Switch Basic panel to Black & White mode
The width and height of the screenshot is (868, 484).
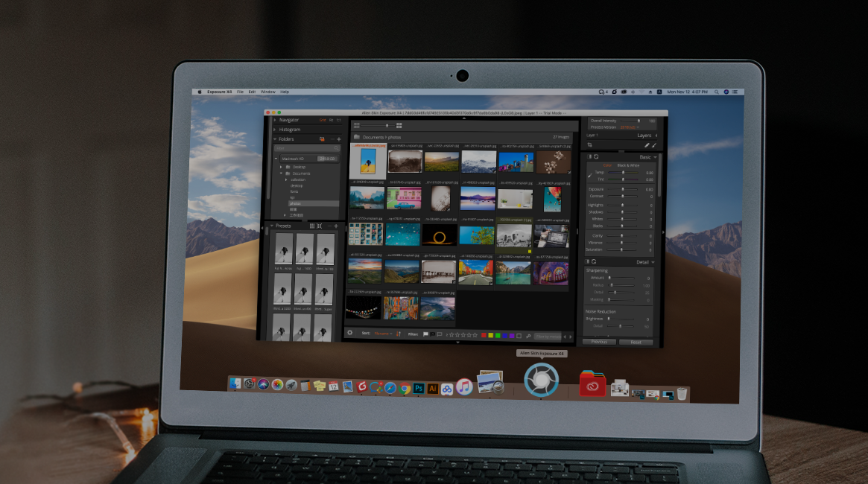pos(628,165)
